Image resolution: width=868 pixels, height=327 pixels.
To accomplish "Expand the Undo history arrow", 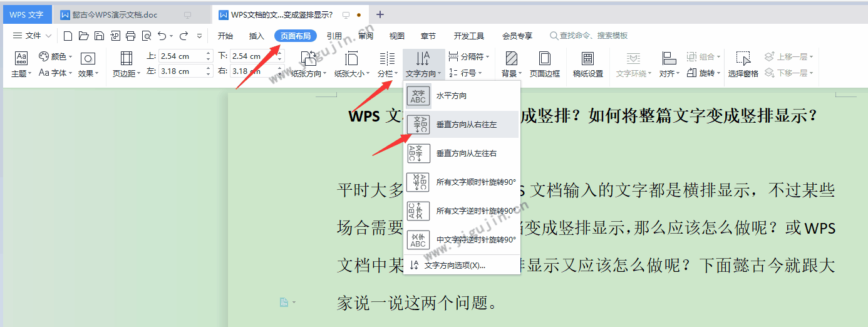I will click(x=171, y=36).
